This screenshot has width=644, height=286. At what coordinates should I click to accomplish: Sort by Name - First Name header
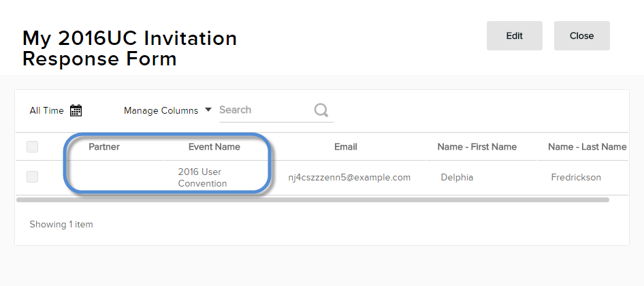click(x=477, y=146)
